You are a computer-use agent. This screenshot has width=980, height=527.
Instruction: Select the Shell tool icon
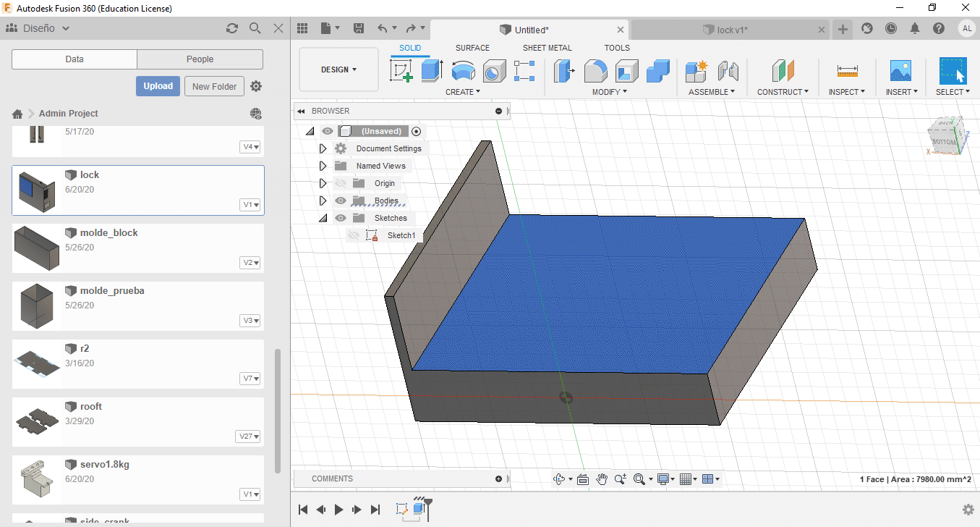626,71
